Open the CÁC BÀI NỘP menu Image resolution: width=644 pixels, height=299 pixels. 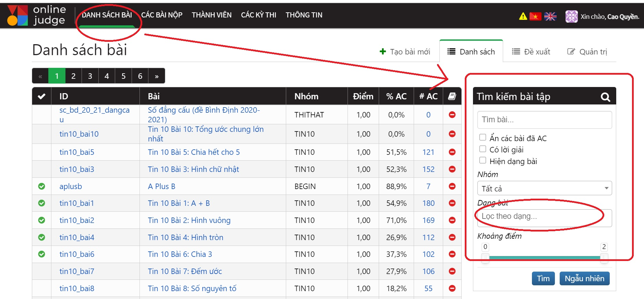pos(162,15)
